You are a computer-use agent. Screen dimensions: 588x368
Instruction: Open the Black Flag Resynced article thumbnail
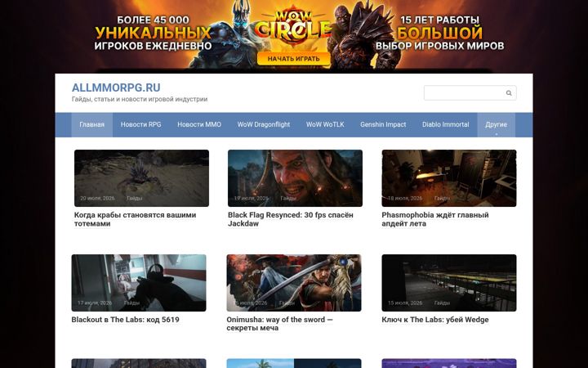click(x=295, y=178)
